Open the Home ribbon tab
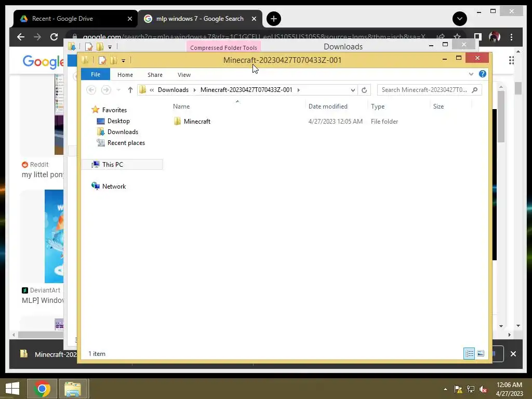This screenshot has width=532, height=399. pyautogui.click(x=125, y=75)
